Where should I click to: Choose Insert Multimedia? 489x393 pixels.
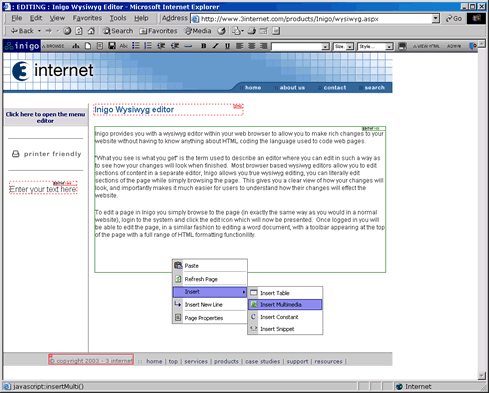(285, 305)
